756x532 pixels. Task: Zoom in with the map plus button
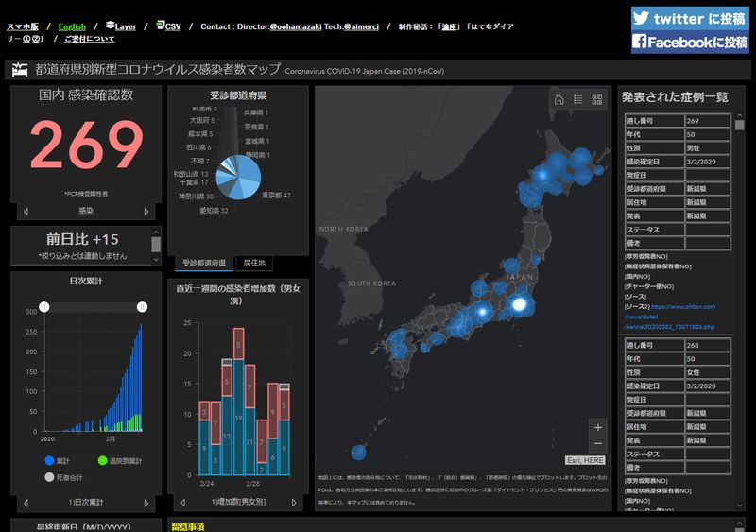click(596, 426)
